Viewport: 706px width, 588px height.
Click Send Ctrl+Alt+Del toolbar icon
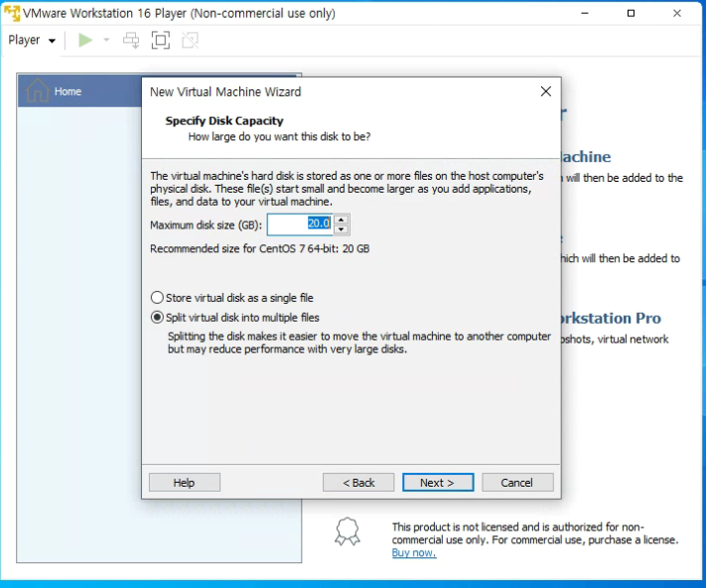coord(131,40)
